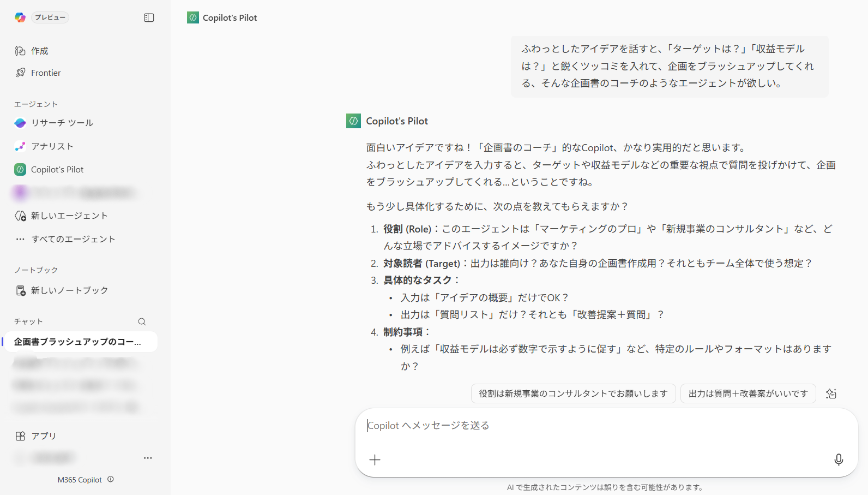868x495 pixels.
Task: Click the microphone icon
Action: pyautogui.click(x=839, y=460)
